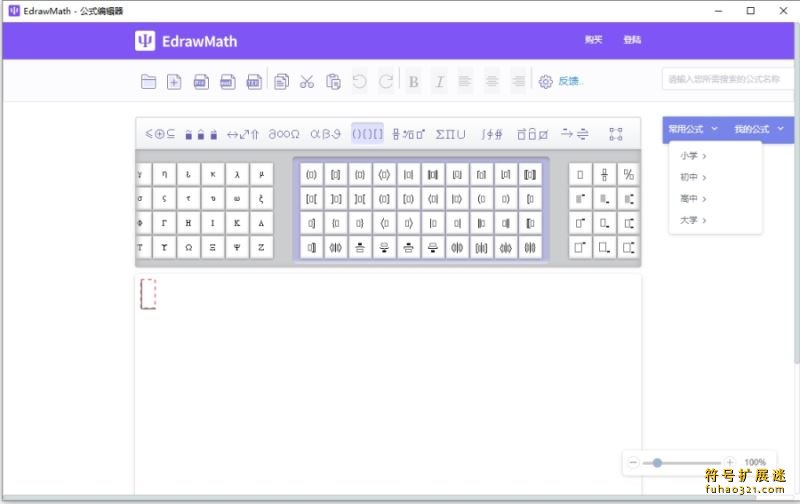Expand the 小学 submenu
Image resolution: width=800 pixels, height=504 pixels.
pos(693,156)
